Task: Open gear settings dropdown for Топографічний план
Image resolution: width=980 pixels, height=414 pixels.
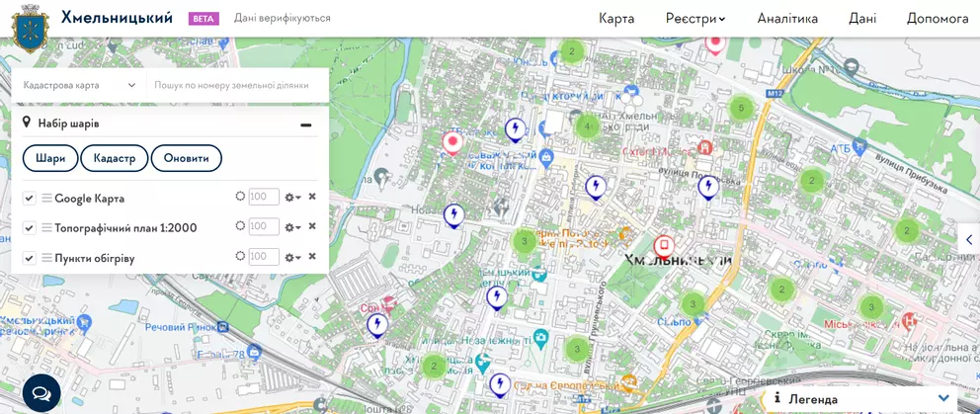Action: pyautogui.click(x=292, y=227)
